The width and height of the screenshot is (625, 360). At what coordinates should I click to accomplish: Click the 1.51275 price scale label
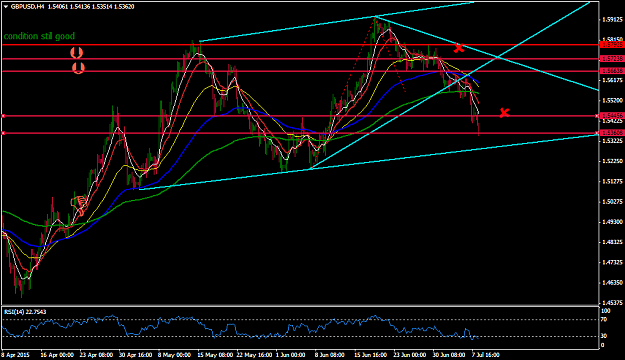[613, 181]
